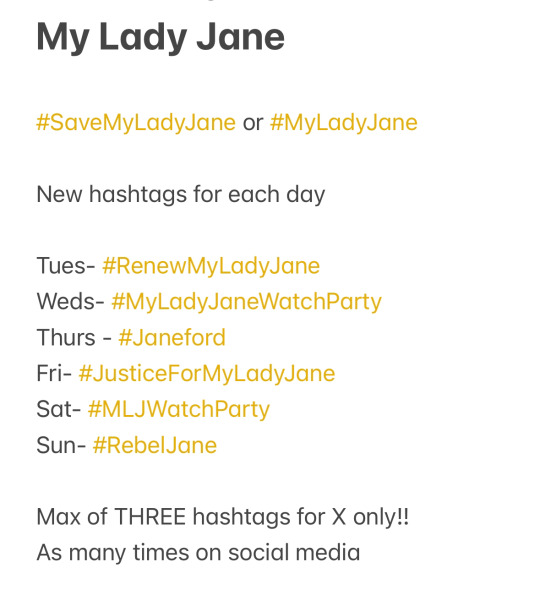The image size is (540, 612).
Task: Click the My Lady Jane title heading
Action: pos(160,37)
